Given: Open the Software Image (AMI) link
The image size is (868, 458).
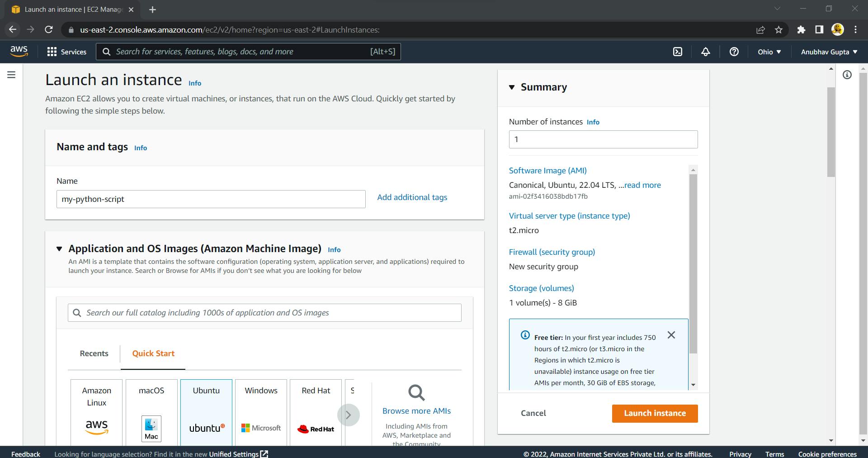Looking at the screenshot, I should [548, 171].
